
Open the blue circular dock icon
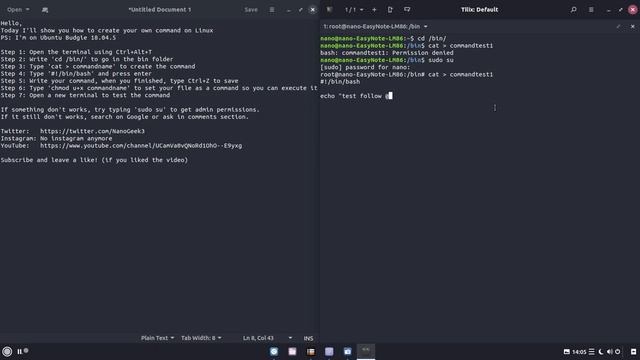coord(274,351)
